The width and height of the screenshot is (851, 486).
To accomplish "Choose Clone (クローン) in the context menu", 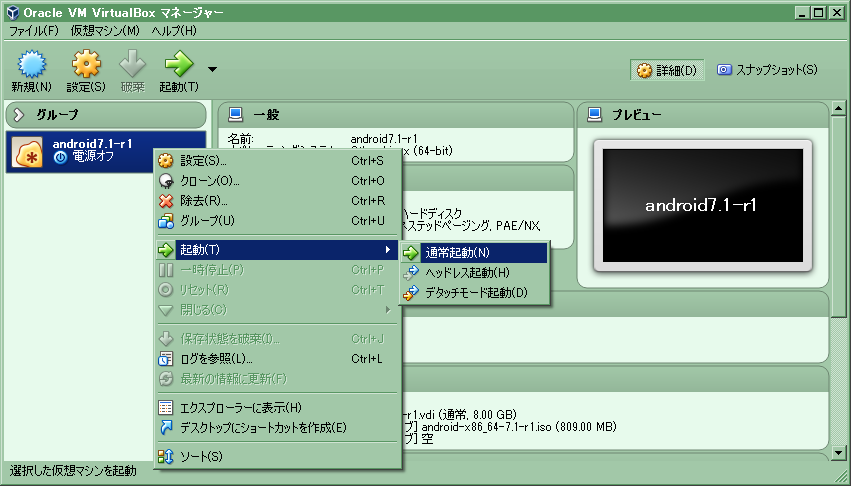I will click(277, 181).
